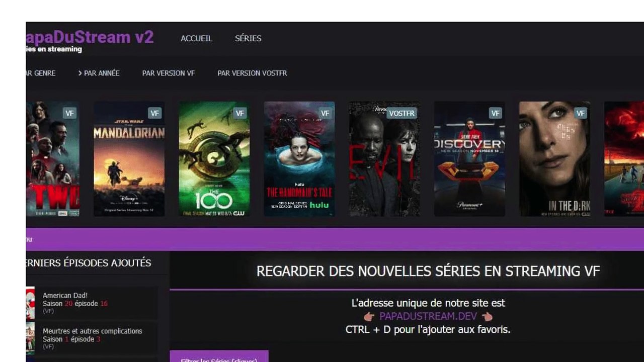Click the VF badge on The Mandalorian
The width and height of the screenshot is (644, 362).
tap(154, 114)
